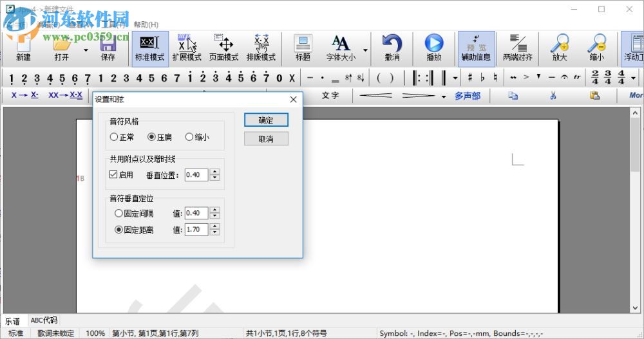The image size is (644, 339).
Task: Switch to the 乐谱 tab
Action: (x=13, y=321)
